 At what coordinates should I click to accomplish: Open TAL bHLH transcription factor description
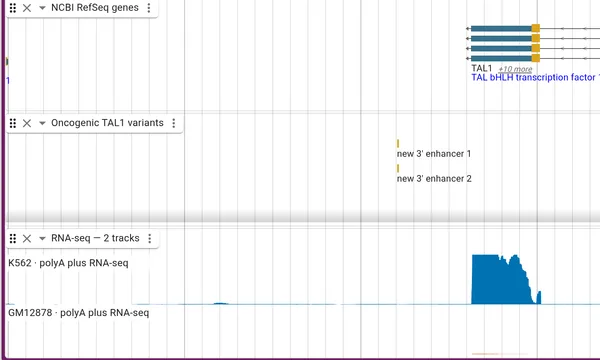point(535,78)
